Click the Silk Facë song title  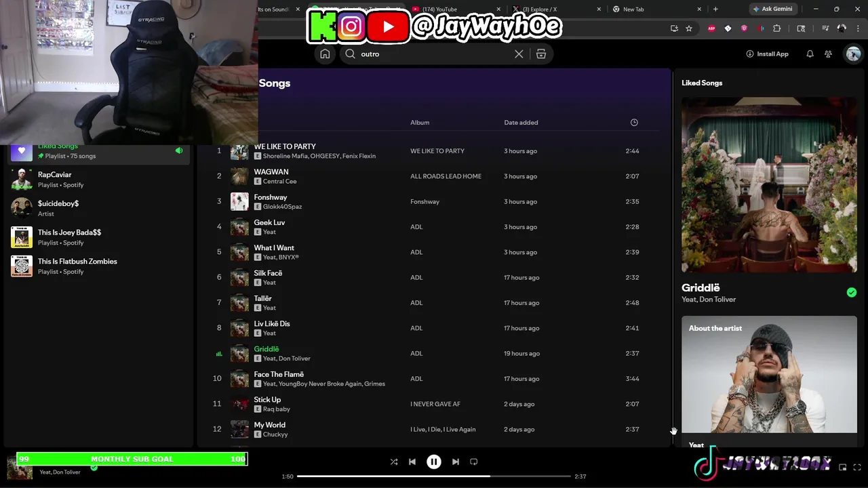[268, 273]
